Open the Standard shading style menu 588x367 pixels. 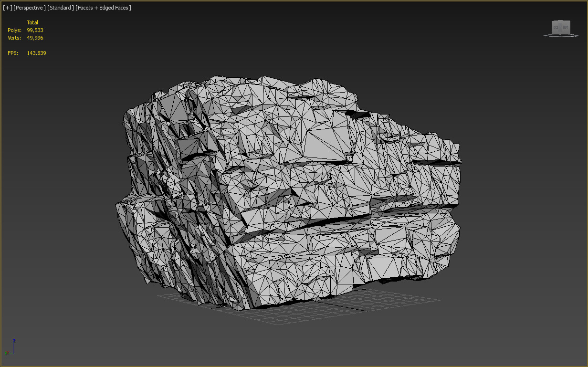pyautogui.click(x=60, y=8)
